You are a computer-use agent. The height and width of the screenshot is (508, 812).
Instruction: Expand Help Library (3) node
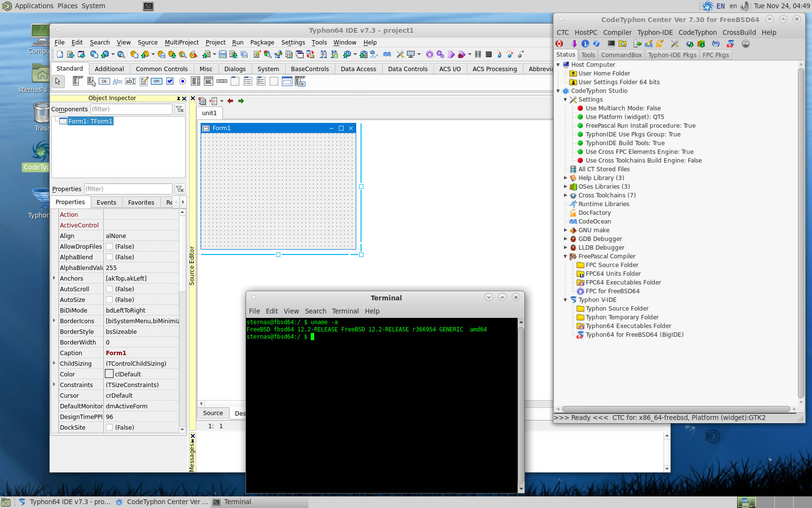pos(565,178)
